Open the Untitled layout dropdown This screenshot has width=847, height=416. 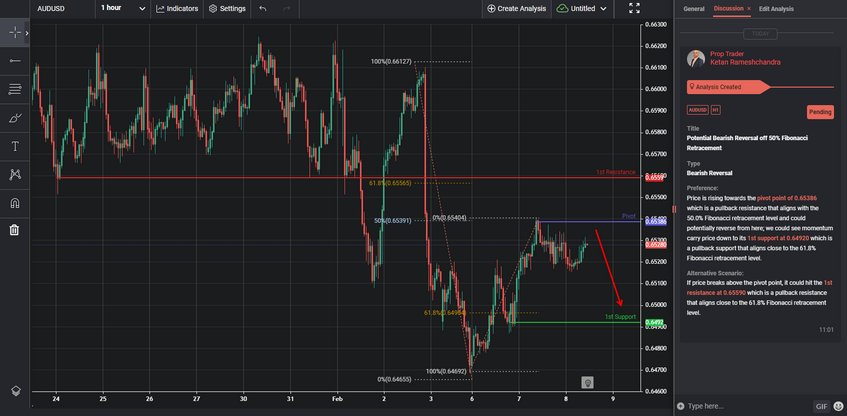click(582, 9)
